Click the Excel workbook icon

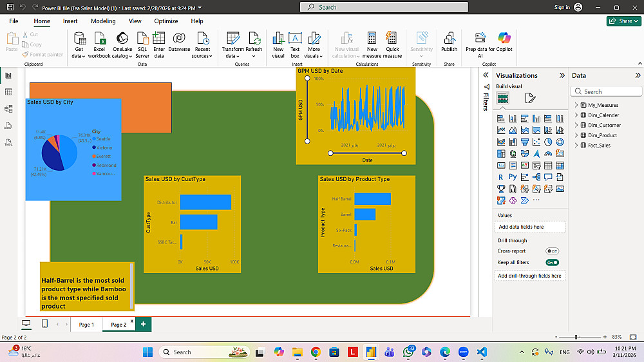99,39
